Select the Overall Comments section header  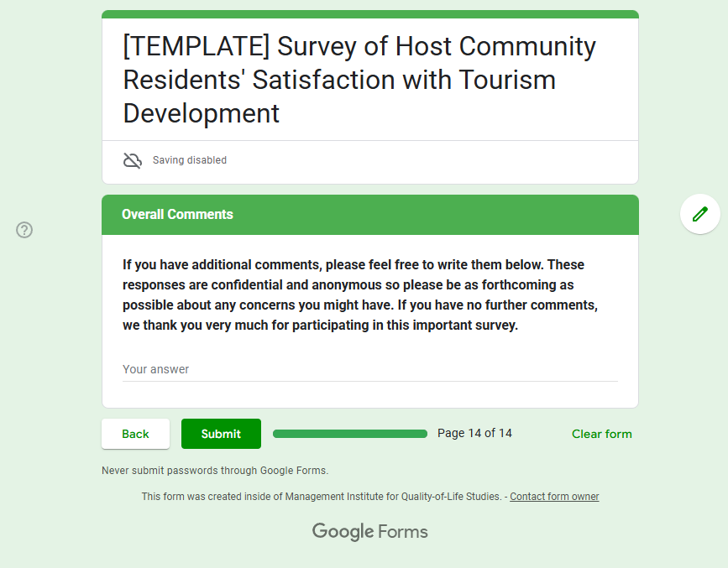[370, 215]
